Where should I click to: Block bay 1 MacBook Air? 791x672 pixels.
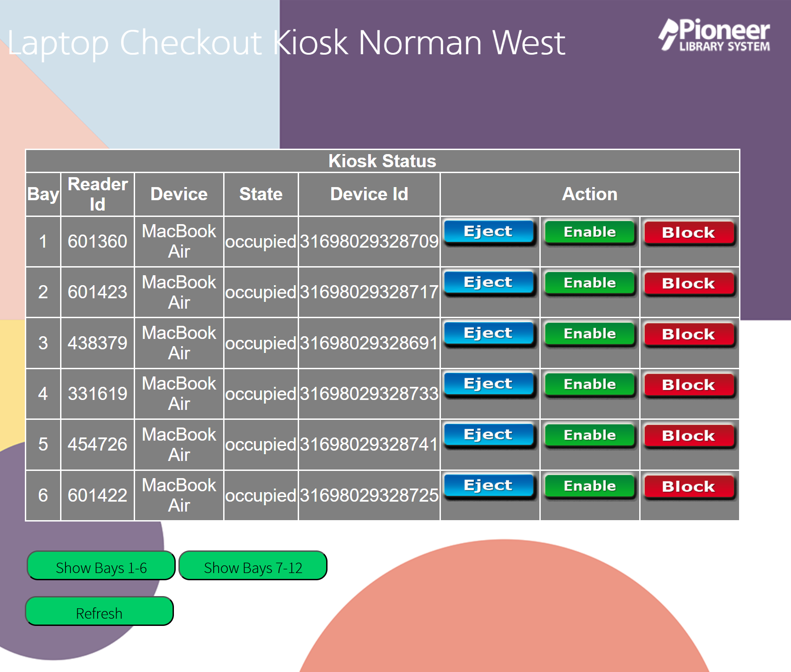tap(688, 233)
